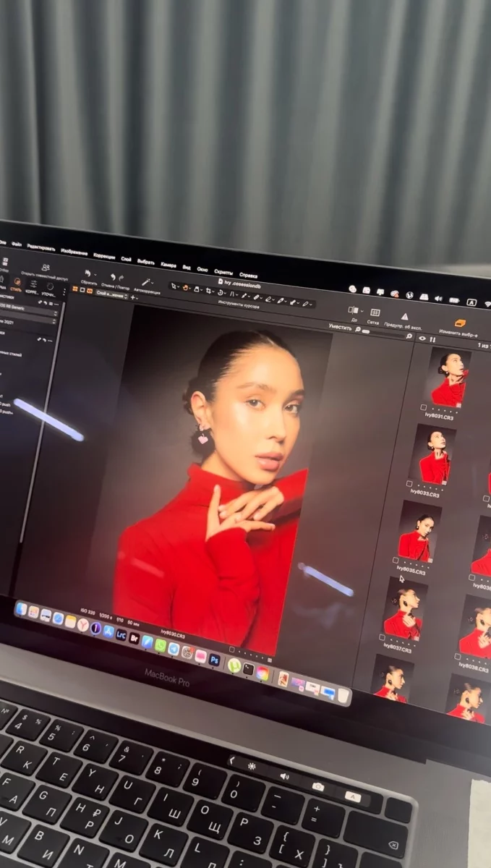Click the Предупр. об эксп. warning icon
This screenshot has height=868, width=491.
[405, 316]
